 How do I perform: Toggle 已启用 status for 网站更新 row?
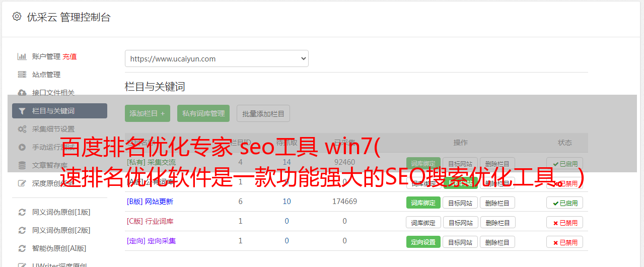(x=565, y=203)
